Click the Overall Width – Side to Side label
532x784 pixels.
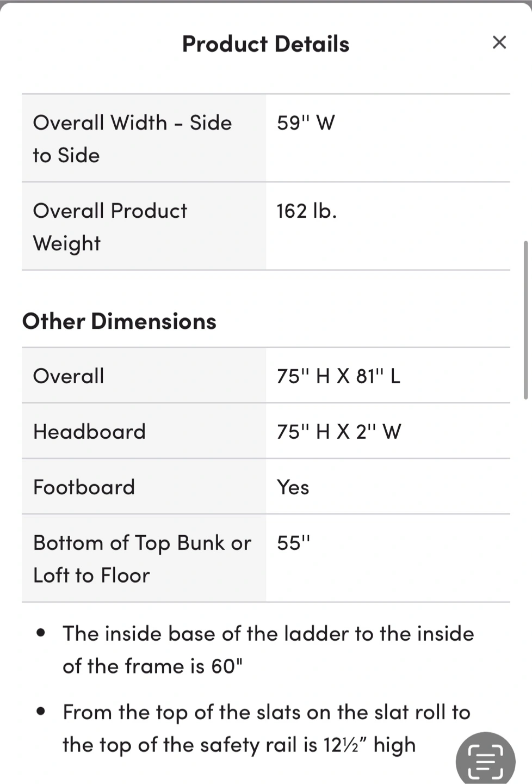132,139
